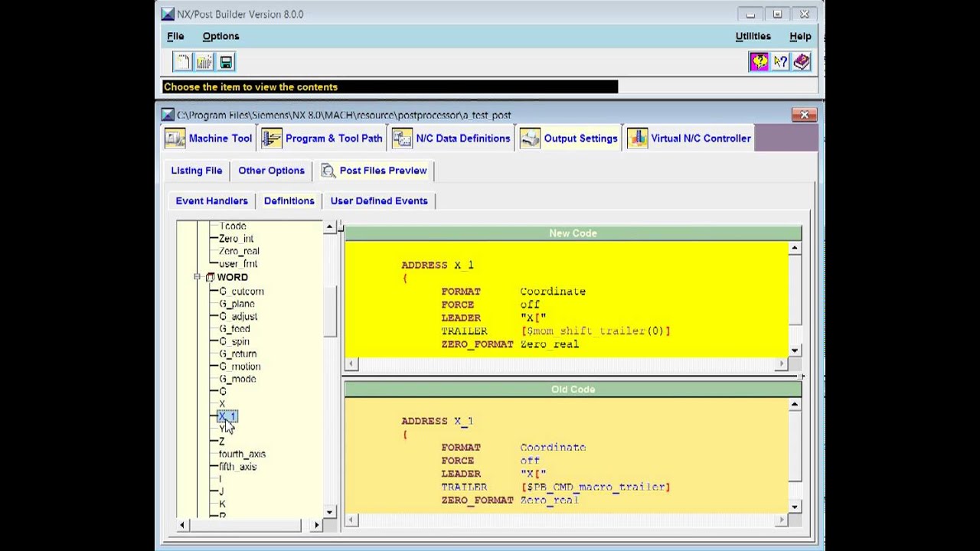
Task: Select Zero_real in the tree
Action: point(239,251)
